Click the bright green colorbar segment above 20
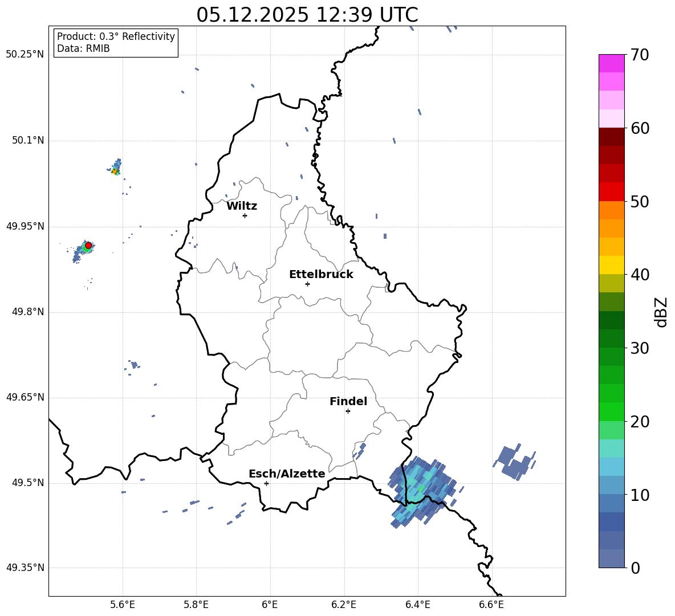The height and width of the screenshot is (616, 675). pos(611,411)
